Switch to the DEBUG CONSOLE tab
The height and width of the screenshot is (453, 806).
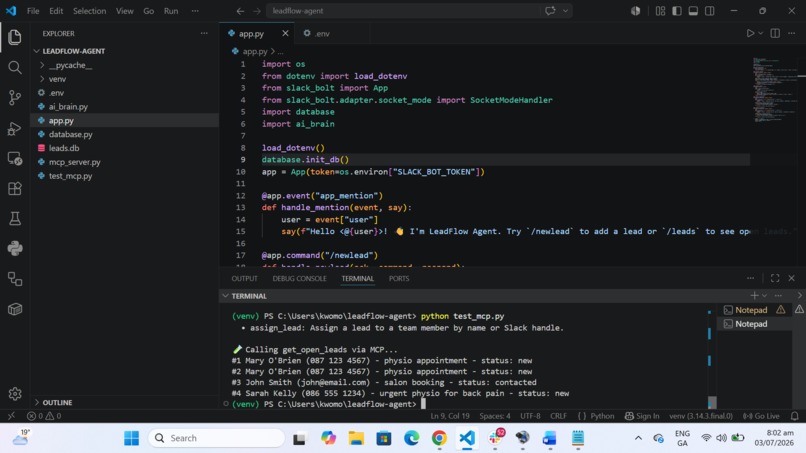point(299,278)
